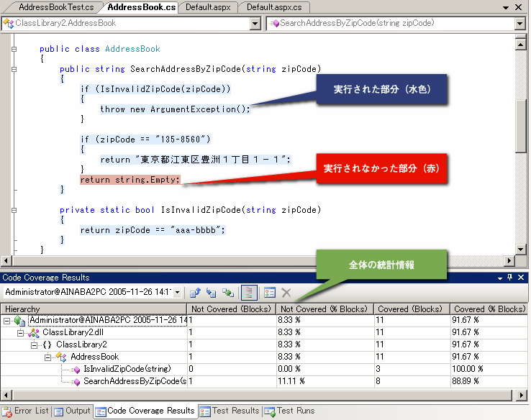
Task: Click the editor horizontal scroll left arrow
Action: (6, 261)
